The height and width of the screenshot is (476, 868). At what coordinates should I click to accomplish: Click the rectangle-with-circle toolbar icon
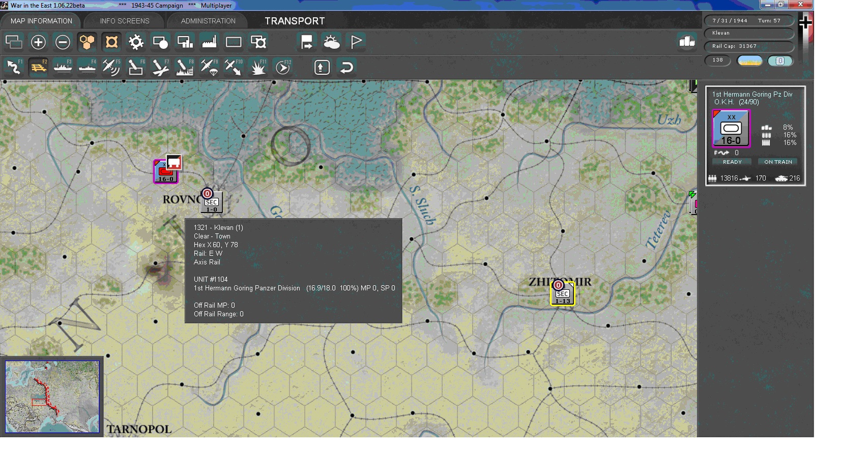160,42
